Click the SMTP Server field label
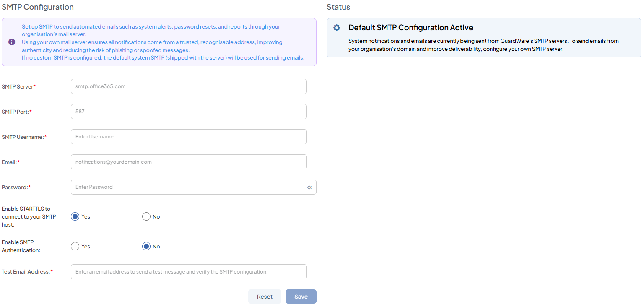This screenshot has width=644, height=305. point(18,86)
